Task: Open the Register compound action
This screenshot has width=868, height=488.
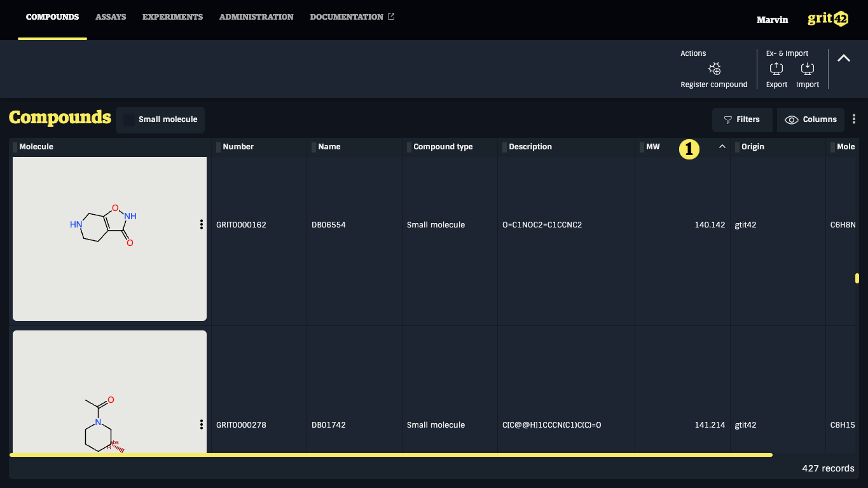Action: click(714, 76)
